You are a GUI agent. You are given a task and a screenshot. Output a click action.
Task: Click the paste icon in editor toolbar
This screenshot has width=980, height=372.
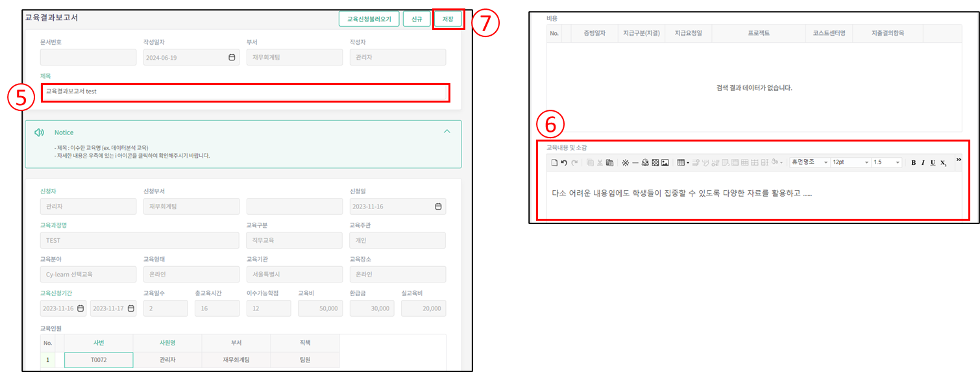tap(609, 162)
